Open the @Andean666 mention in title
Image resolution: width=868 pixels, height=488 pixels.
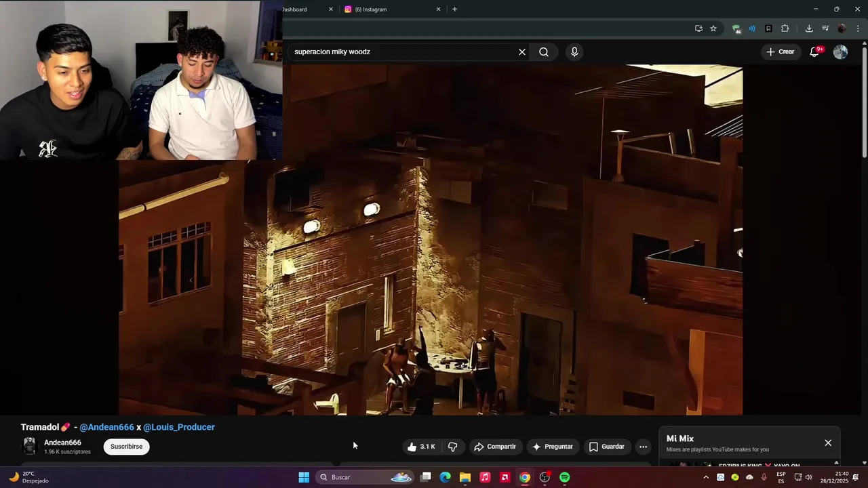[x=106, y=427]
